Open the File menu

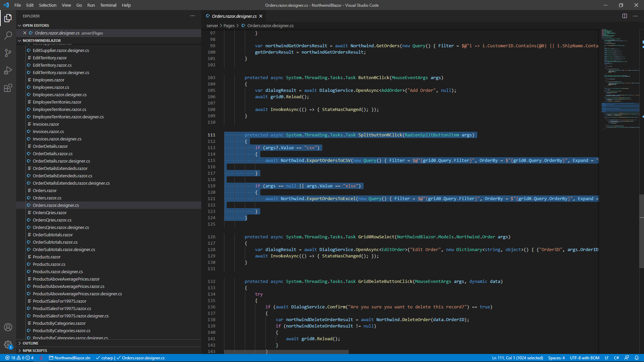coord(18,5)
